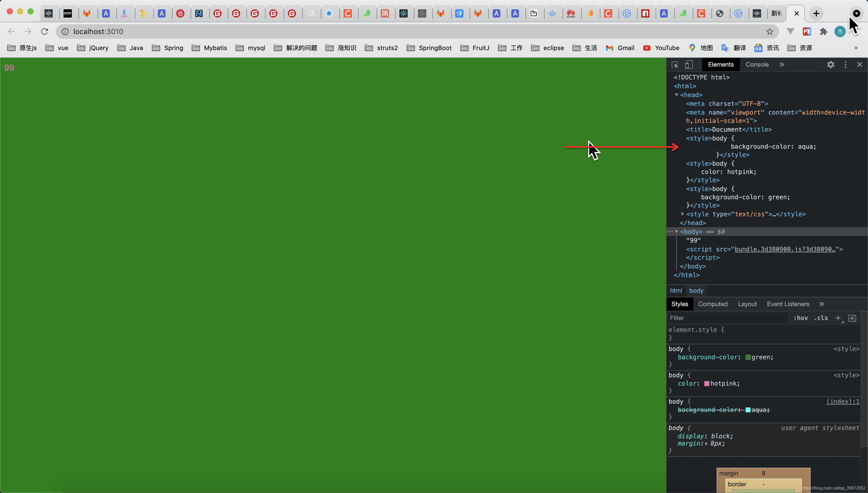
Task: Open the FE helper extension icon
Action: pos(807,31)
